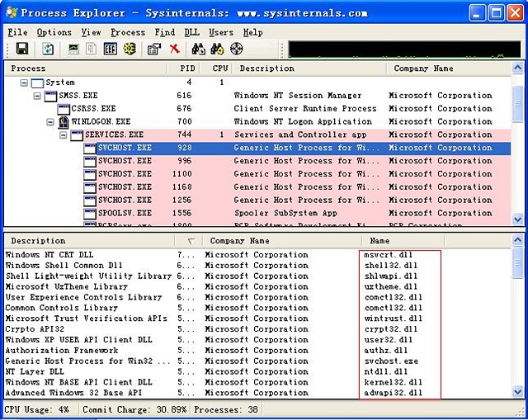Open the System Information graph icon
The height and width of the screenshot is (420, 528).
click(73, 50)
